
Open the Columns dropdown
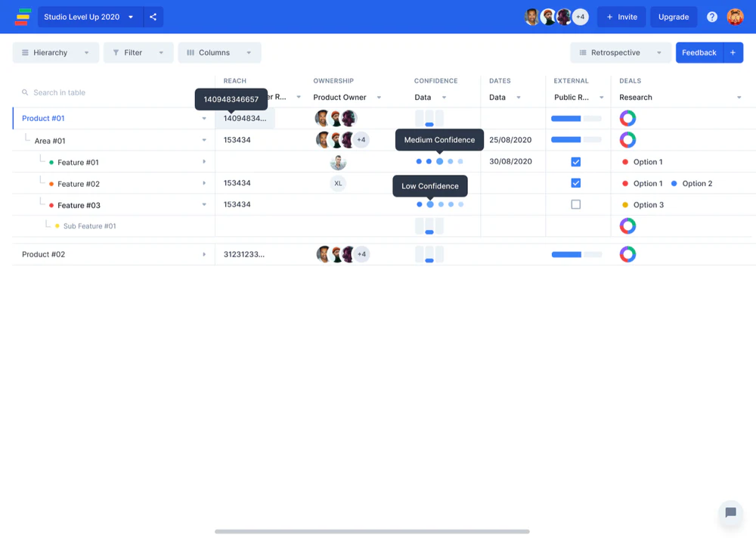pos(219,53)
